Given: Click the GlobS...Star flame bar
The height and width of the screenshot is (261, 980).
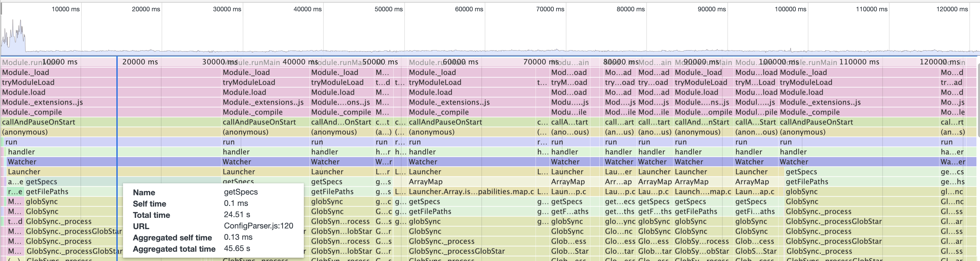Looking at the screenshot, I should (756, 251).
